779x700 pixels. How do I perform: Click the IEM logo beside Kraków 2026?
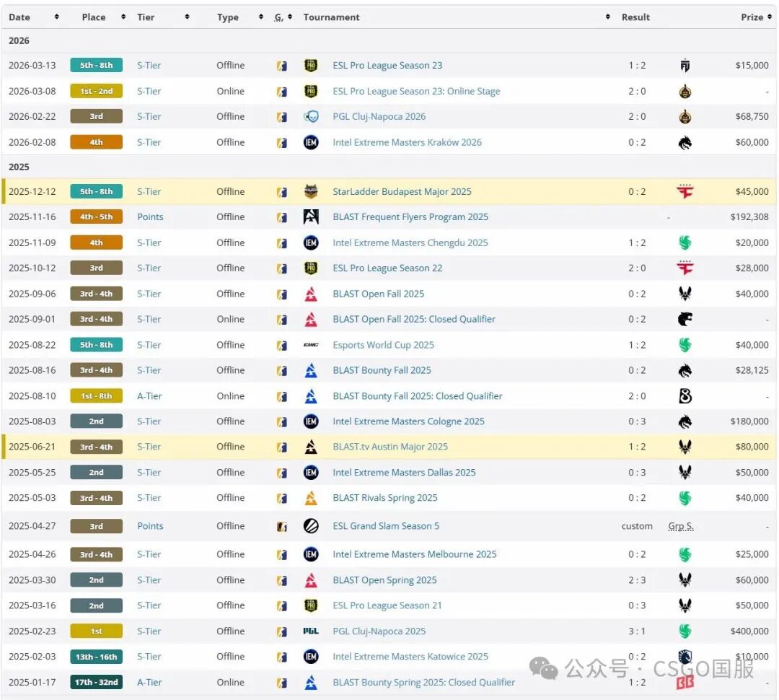[311, 143]
